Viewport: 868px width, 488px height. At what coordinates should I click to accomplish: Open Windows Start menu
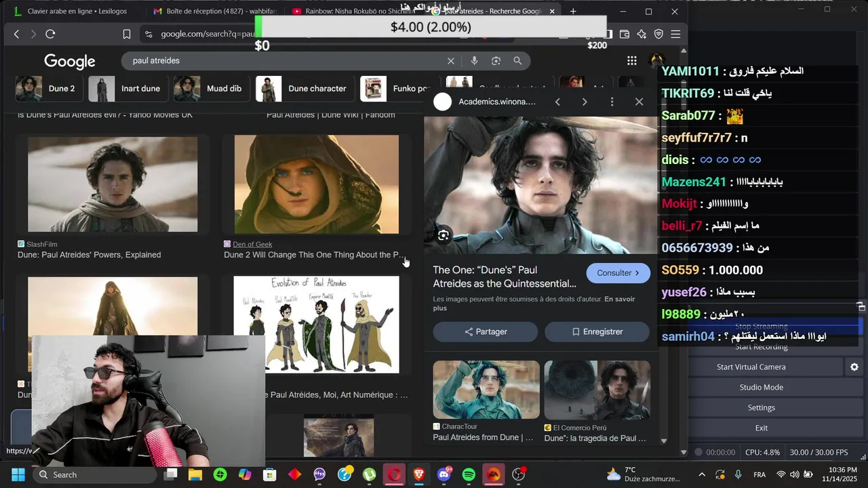(18, 474)
